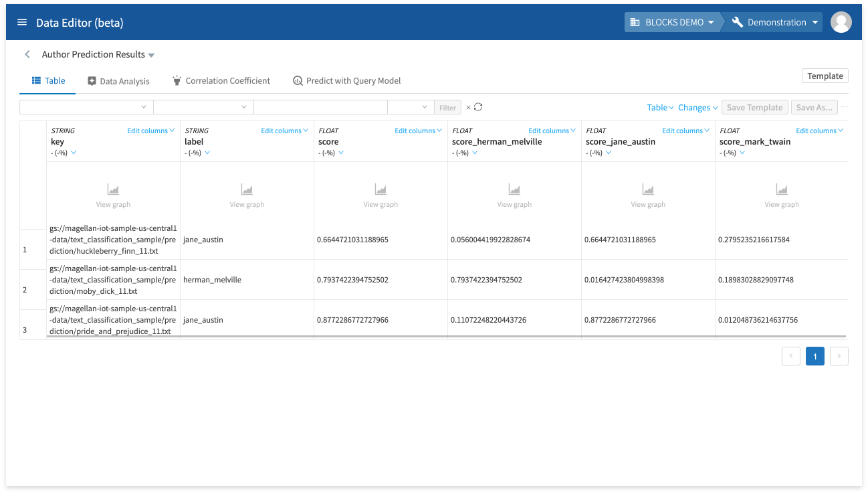This screenshot has width=868, height=494.
Task: Open Edit columns for label column
Action: tap(284, 131)
